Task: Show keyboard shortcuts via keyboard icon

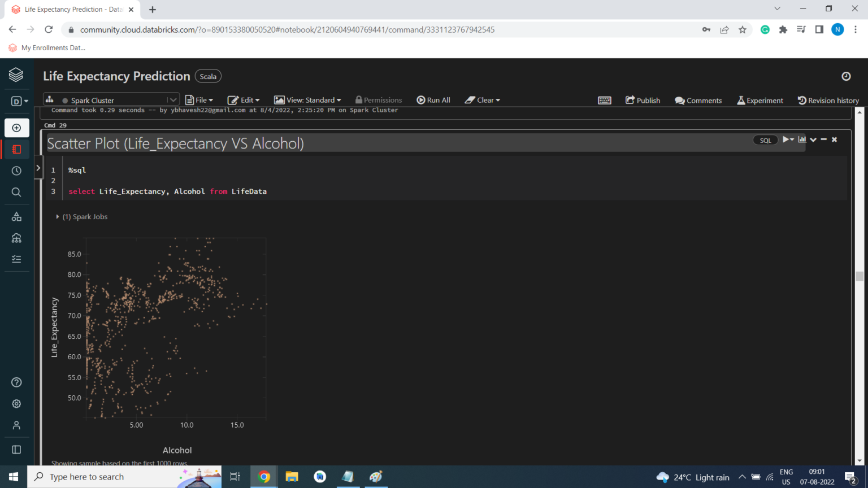Action: click(605, 100)
